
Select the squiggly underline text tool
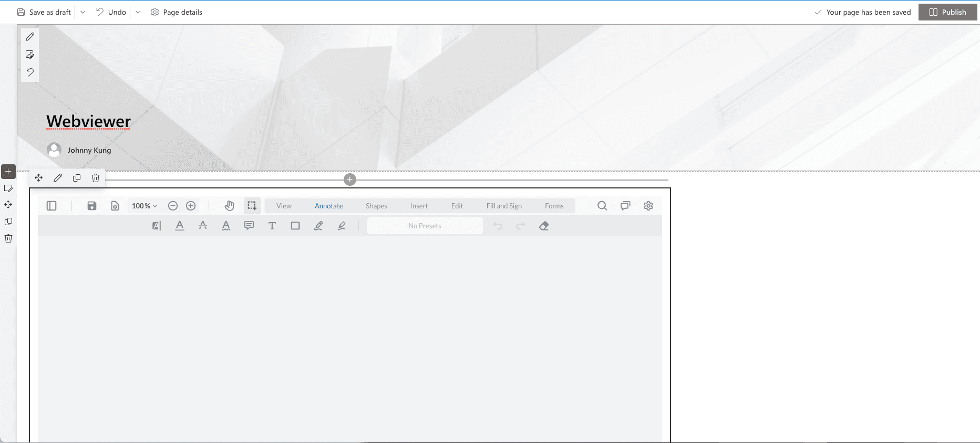pos(226,226)
